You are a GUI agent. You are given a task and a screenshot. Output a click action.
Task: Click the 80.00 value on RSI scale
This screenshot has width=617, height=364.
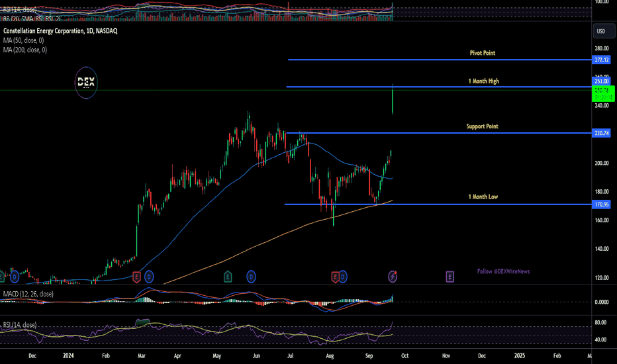coord(600,322)
